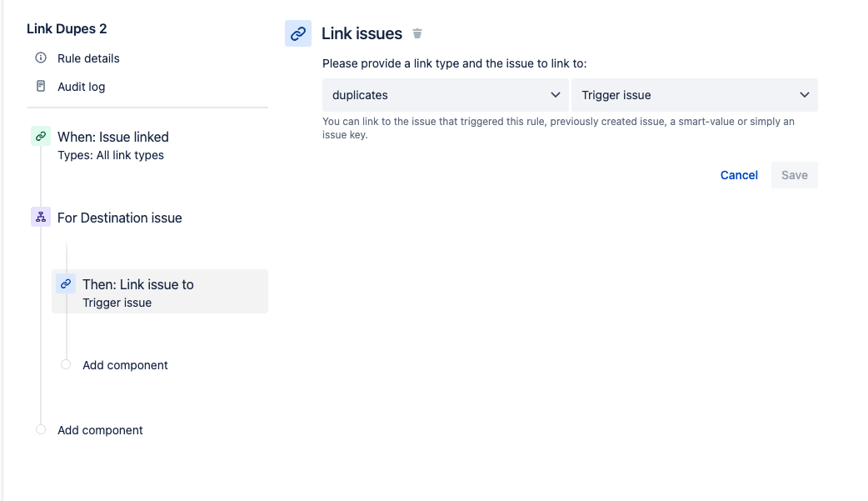The height and width of the screenshot is (501, 868).
Task: Click the purple branch icon for Destination issue
Action: pyautogui.click(x=41, y=218)
